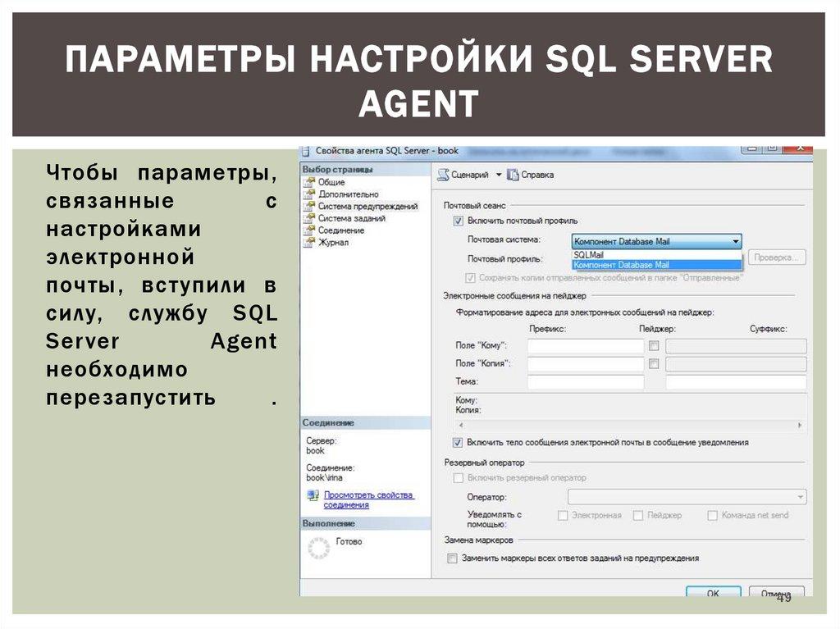840x629 pixels.
Task: Click the Журнал page icon
Action: pyautogui.click(x=309, y=243)
